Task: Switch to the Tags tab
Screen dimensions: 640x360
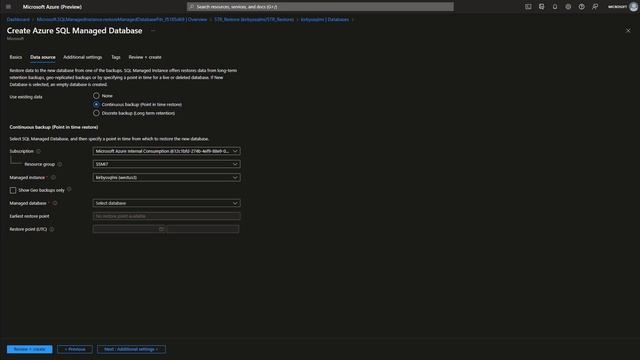Action: click(116, 57)
